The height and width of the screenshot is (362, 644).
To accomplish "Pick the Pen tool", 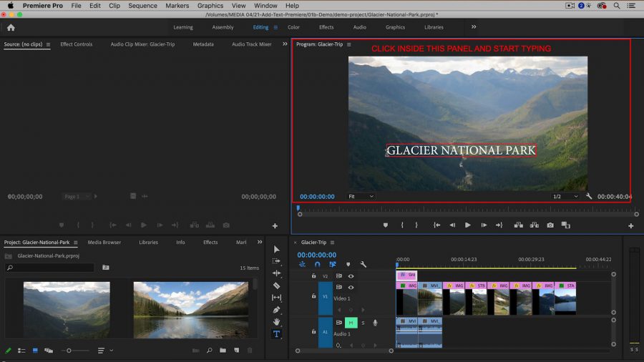I will click(x=276, y=310).
